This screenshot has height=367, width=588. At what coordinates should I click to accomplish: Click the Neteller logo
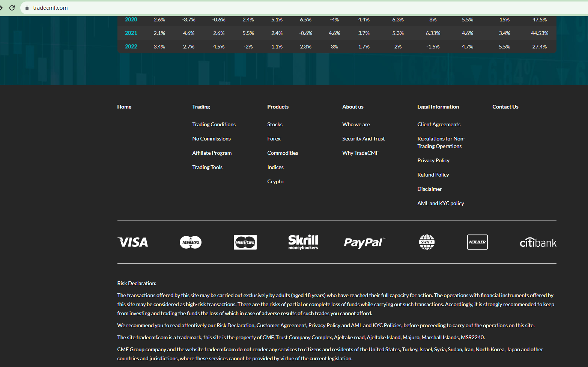pyautogui.click(x=477, y=242)
